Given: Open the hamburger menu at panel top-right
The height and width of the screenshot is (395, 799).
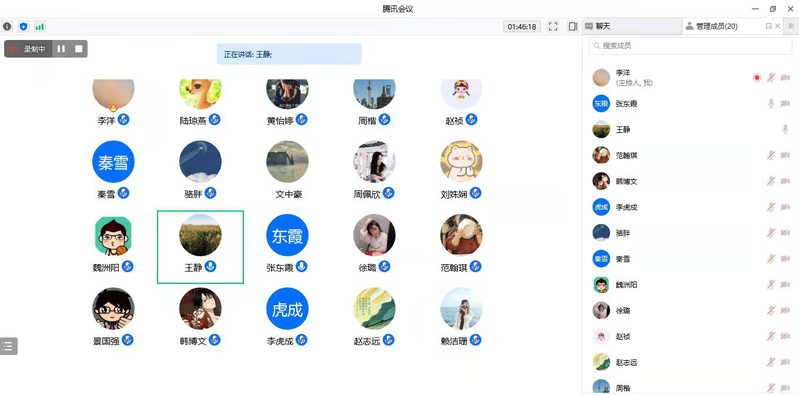Looking at the screenshot, I should tap(791, 26).
